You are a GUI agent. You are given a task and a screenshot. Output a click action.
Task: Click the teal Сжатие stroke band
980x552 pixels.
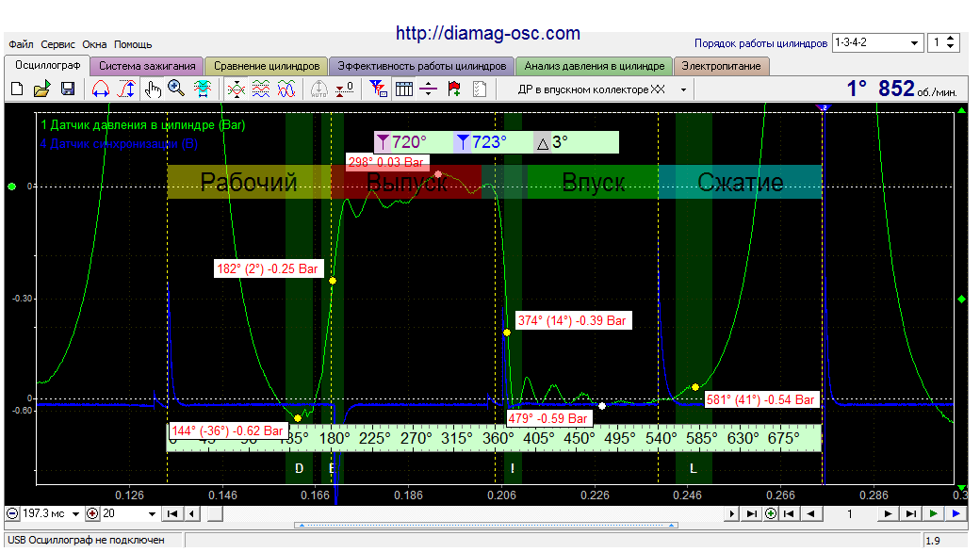(x=740, y=183)
